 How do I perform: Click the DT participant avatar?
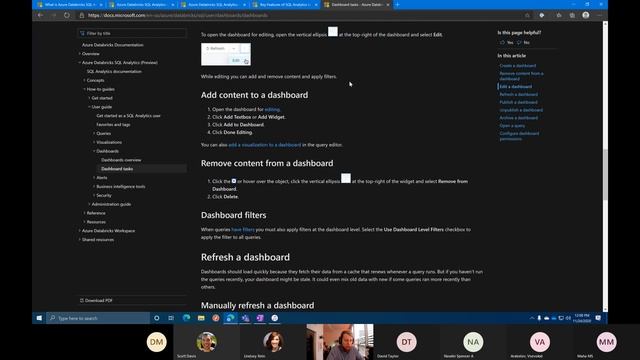pos(407,342)
